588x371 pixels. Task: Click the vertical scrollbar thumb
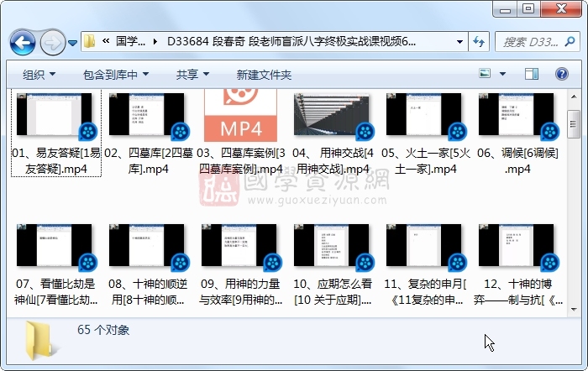(x=574, y=124)
